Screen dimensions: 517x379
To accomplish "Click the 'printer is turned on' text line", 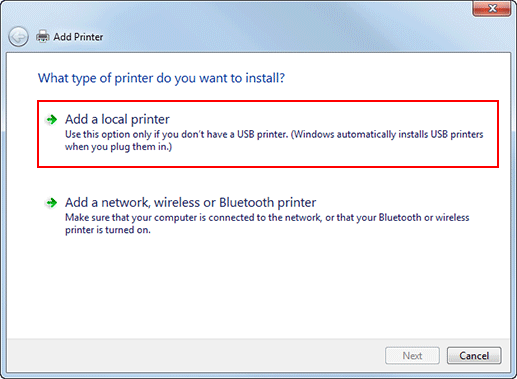I will [108, 230].
